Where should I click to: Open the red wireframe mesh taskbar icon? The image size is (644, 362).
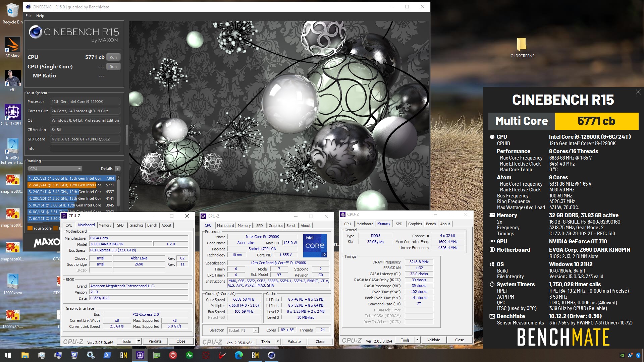206,355
